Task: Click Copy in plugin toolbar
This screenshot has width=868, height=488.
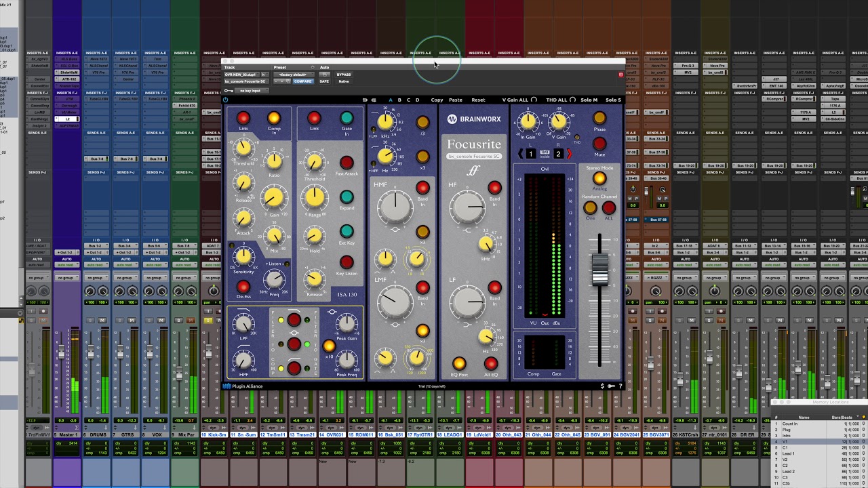Action: pos(437,100)
